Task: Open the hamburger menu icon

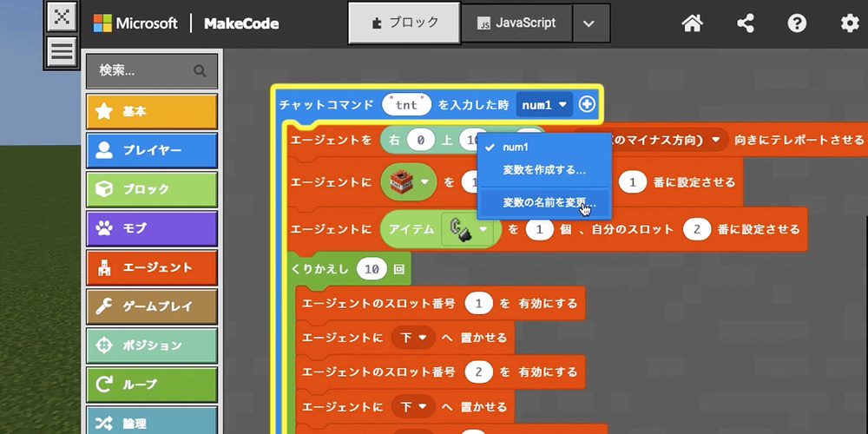Action: coord(62,52)
